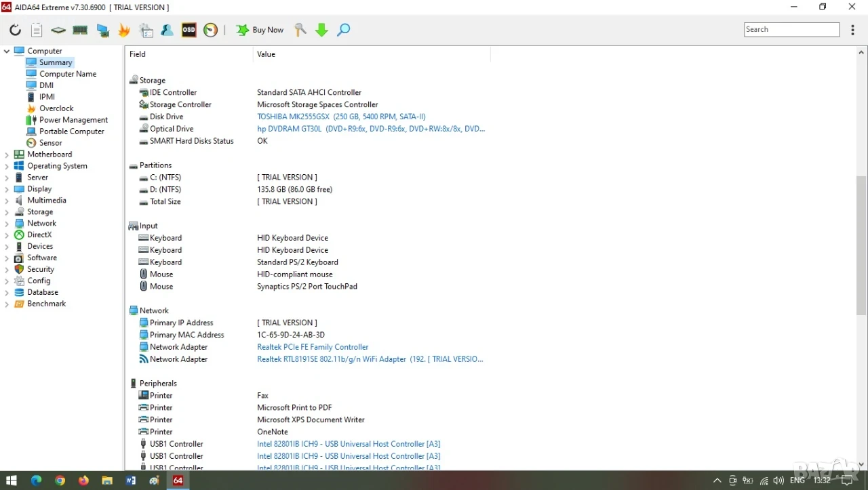The image size is (868, 490).
Task: Open the hp DVDRAM GT30L link
Action: pos(371,129)
